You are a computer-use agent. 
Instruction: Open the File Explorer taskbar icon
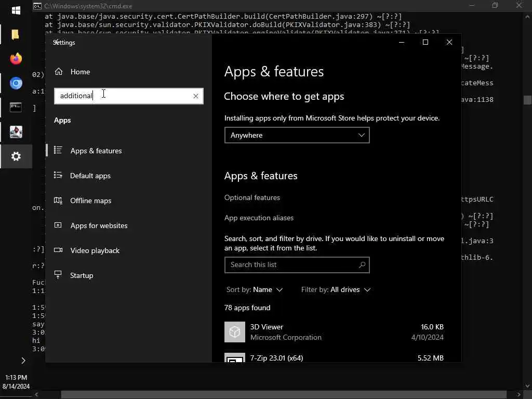tap(15, 34)
